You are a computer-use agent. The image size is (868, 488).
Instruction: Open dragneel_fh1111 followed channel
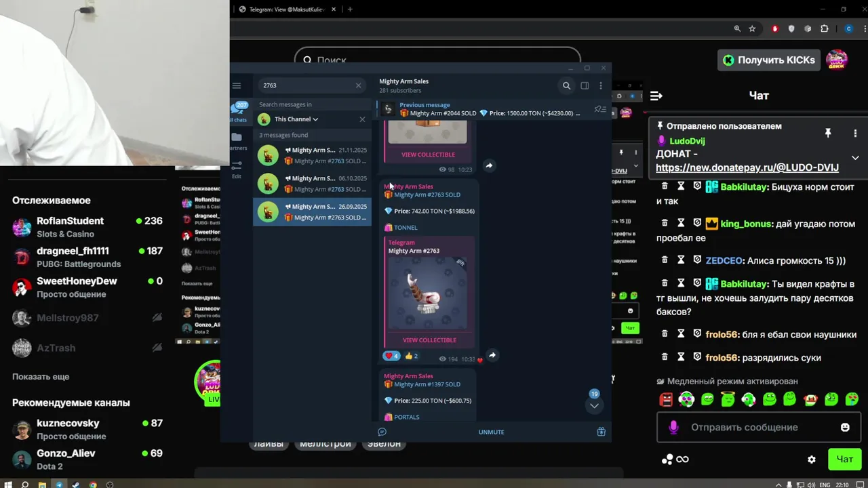click(x=87, y=257)
